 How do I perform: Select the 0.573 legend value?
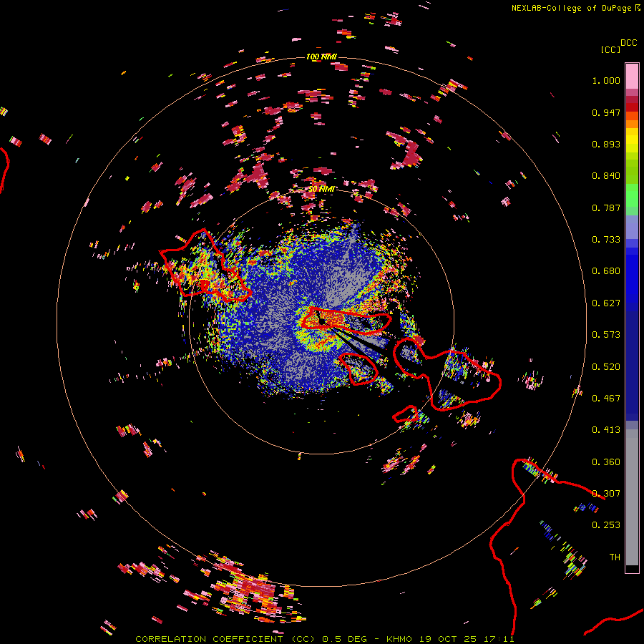[x=606, y=335]
